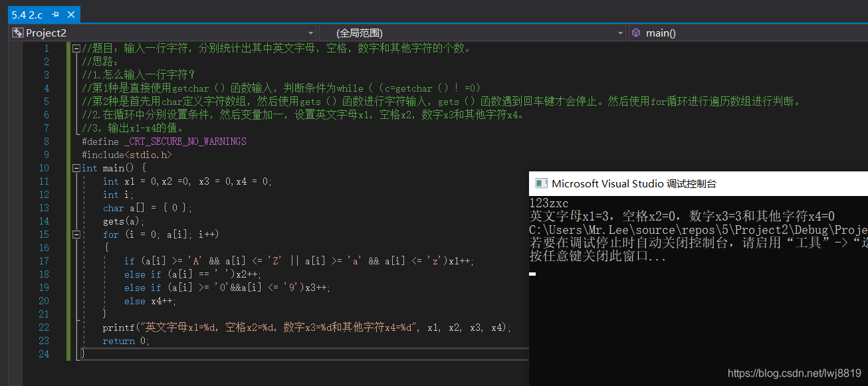Click the comment starting with //第1种是直接使用getchar
Viewport: 868px width, 386px height.
(x=281, y=88)
